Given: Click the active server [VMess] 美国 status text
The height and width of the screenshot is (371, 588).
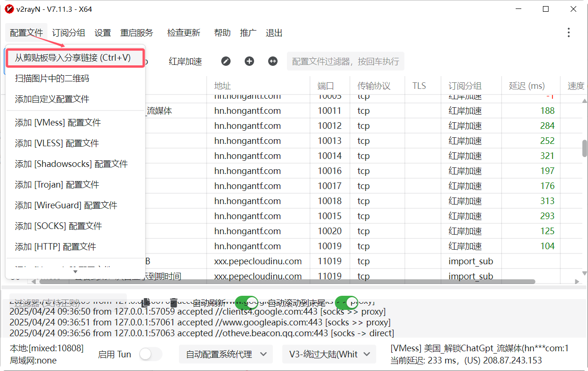Looking at the screenshot, I should click(x=480, y=348).
